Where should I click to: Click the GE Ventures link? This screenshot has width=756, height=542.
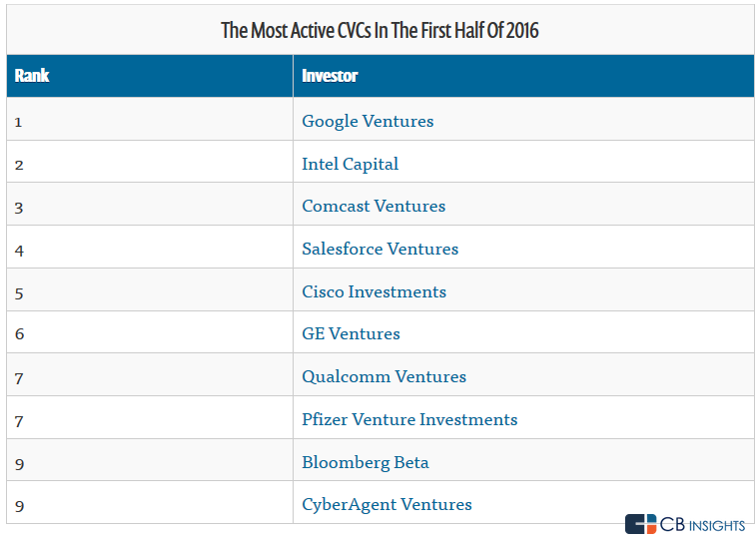[x=351, y=333]
